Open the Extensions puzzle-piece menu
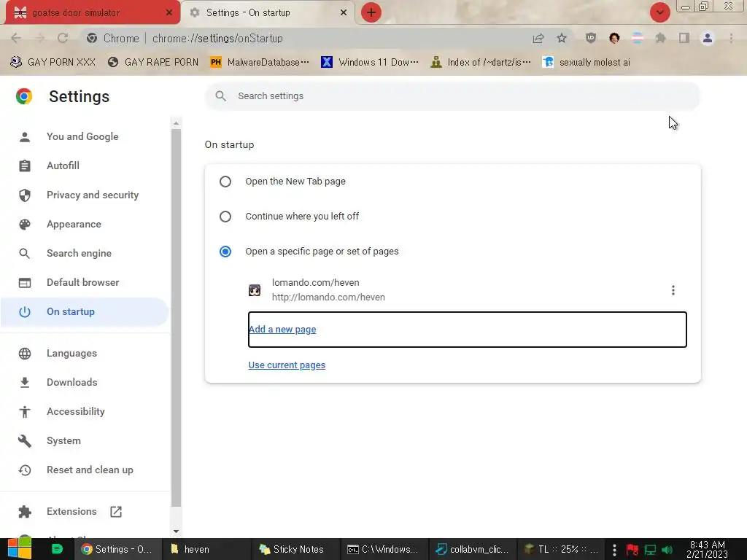747x560 pixels. [660, 38]
